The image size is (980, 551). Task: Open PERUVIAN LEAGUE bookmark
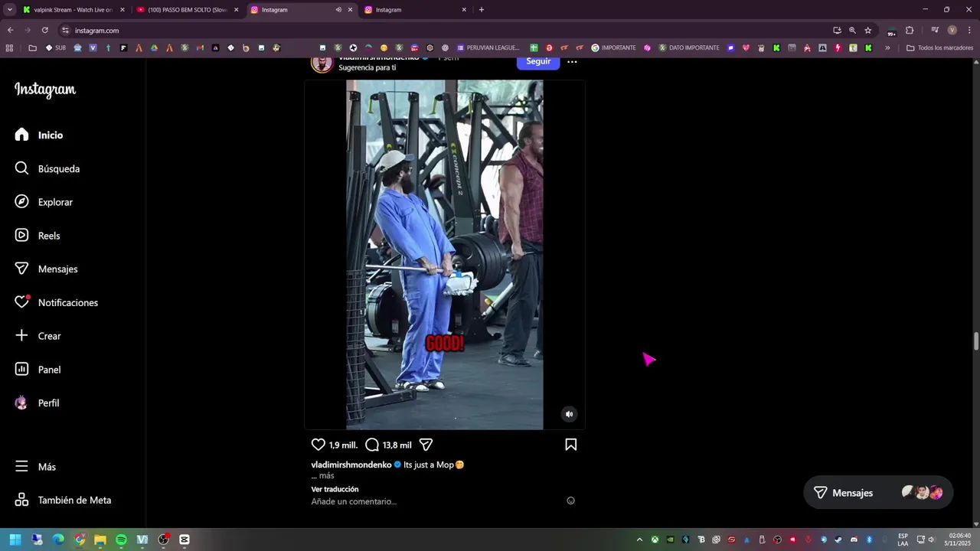click(x=487, y=47)
